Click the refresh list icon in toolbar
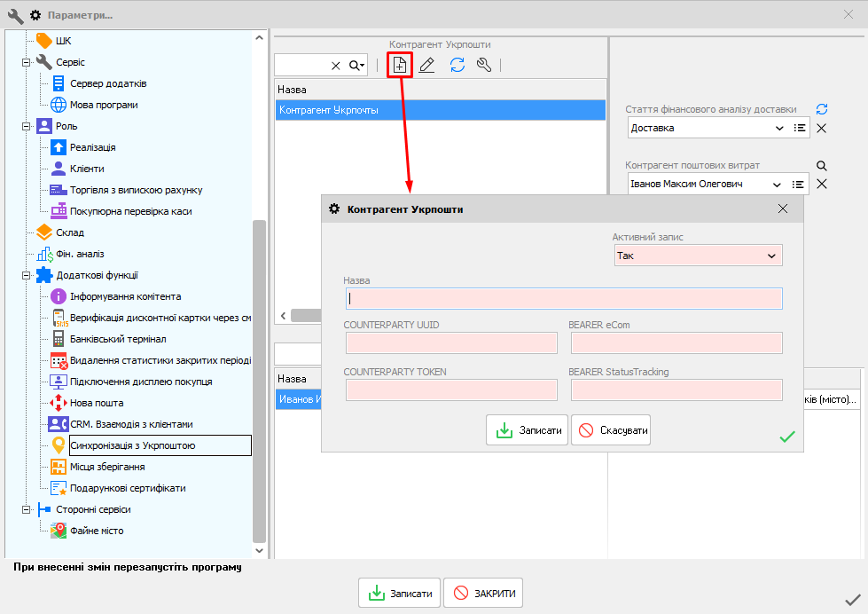The width and height of the screenshot is (868, 614). click(x=457, y=65)
